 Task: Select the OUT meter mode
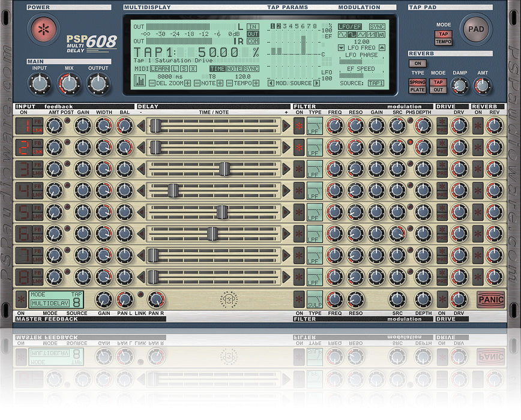click(x=253, y=34)
